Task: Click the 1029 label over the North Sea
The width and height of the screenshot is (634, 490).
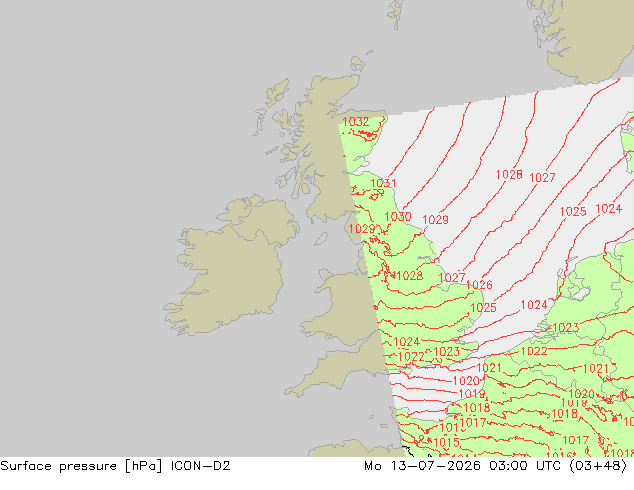Action: 435,220
